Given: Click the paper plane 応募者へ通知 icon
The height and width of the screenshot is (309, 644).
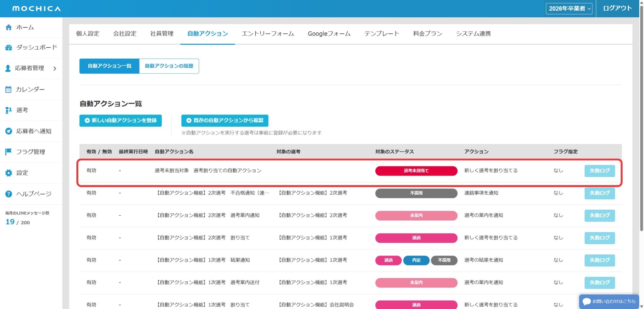Looking at the screenshot, I should tap(8, 131).
